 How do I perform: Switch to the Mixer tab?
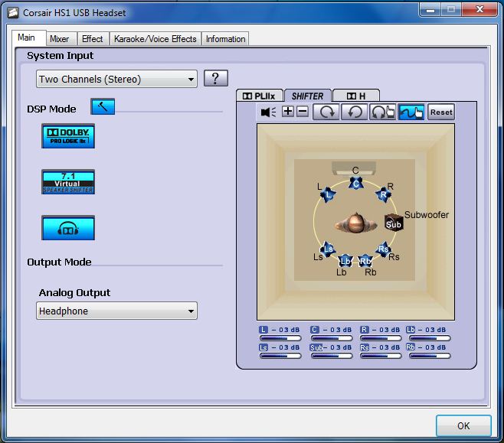click(x=60, y=39)
